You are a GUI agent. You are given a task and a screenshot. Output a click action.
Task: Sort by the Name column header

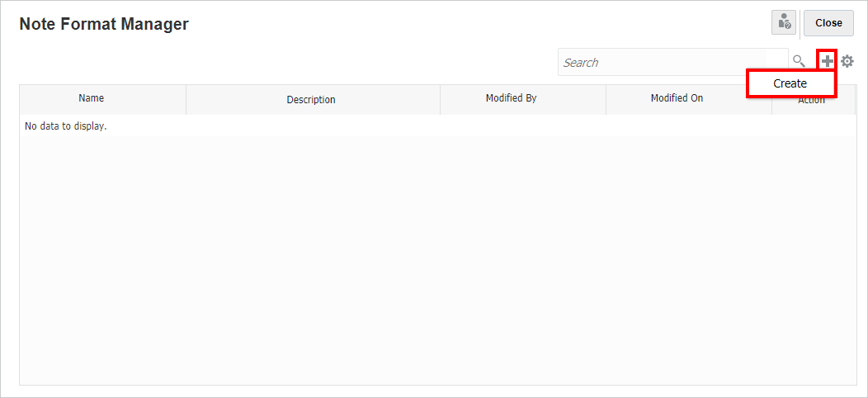pyautogui.click(x=92, y=98)
